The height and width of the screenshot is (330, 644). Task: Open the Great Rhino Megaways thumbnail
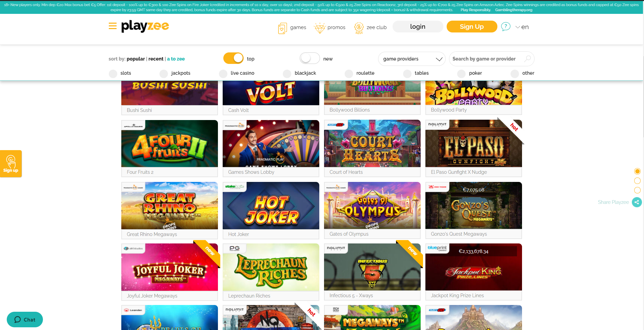(x=170, y=206)
